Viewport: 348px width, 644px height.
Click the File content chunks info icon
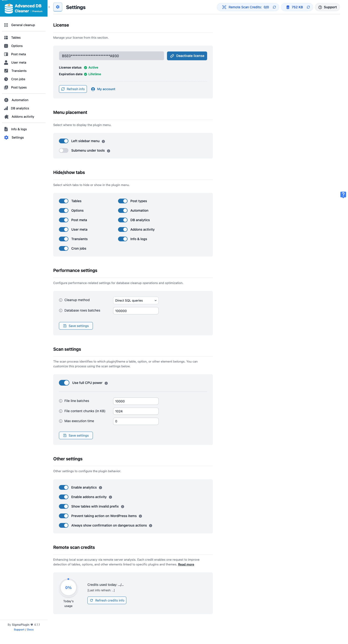tap(61, 411)
